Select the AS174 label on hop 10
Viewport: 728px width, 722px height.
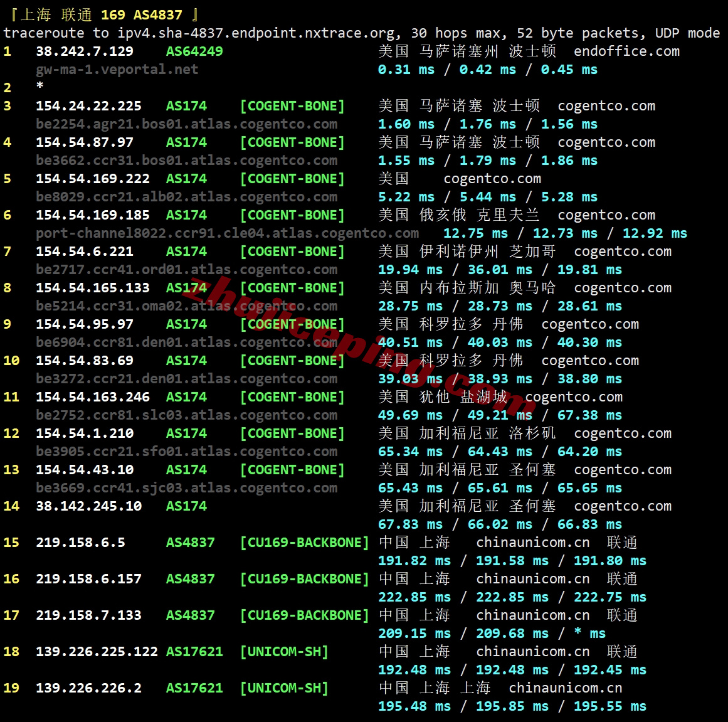pos(186,361)
